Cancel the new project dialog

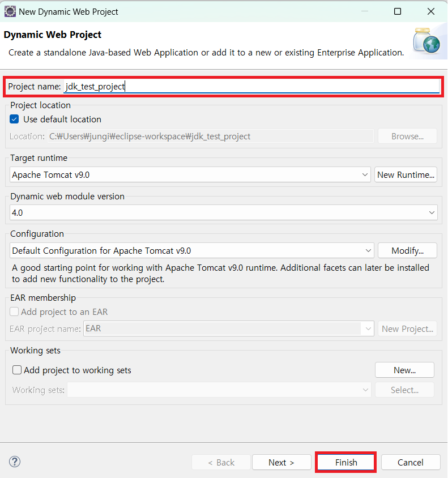point(410,463)
